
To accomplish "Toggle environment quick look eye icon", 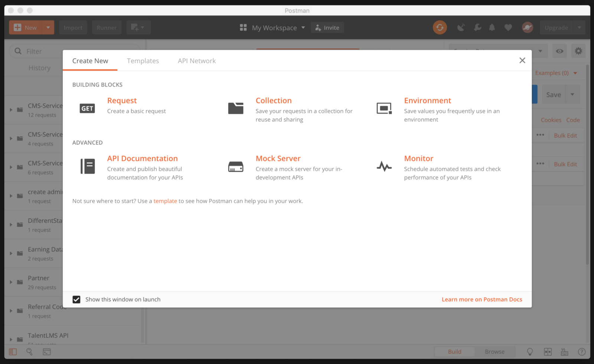I will click(559, 51).
